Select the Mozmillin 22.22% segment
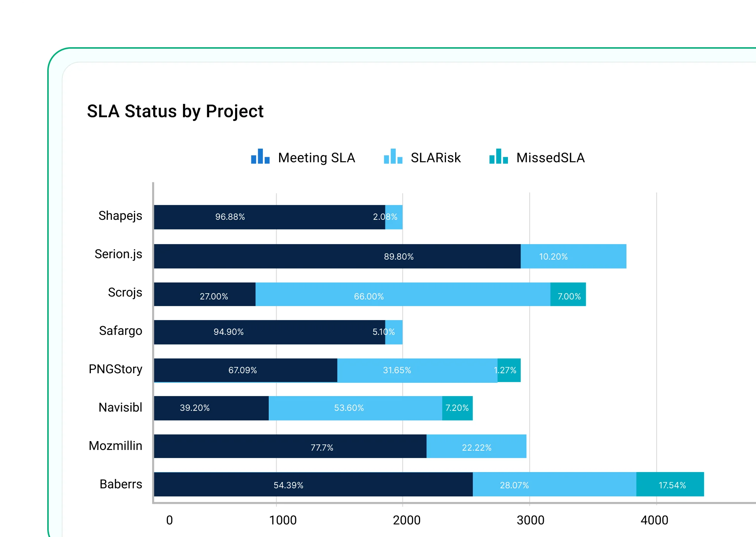Viewport: 756px width, 537px height. (476, 447)
